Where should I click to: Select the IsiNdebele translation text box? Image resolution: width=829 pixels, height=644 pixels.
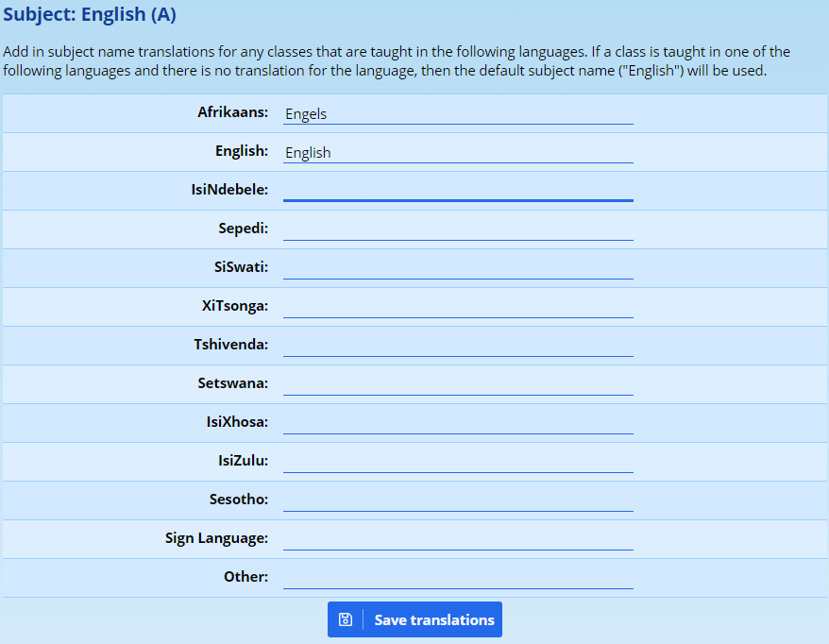point(458,190)
